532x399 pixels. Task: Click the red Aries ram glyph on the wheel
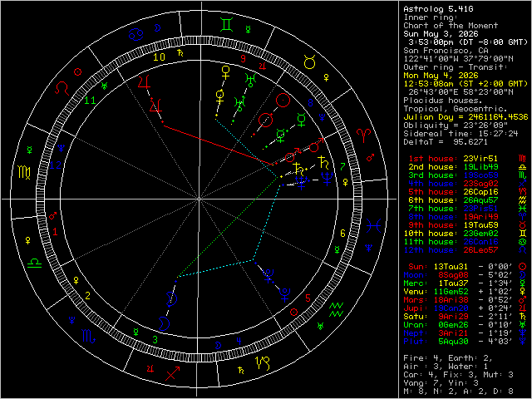pyautogui.click(x=363, y=135)
